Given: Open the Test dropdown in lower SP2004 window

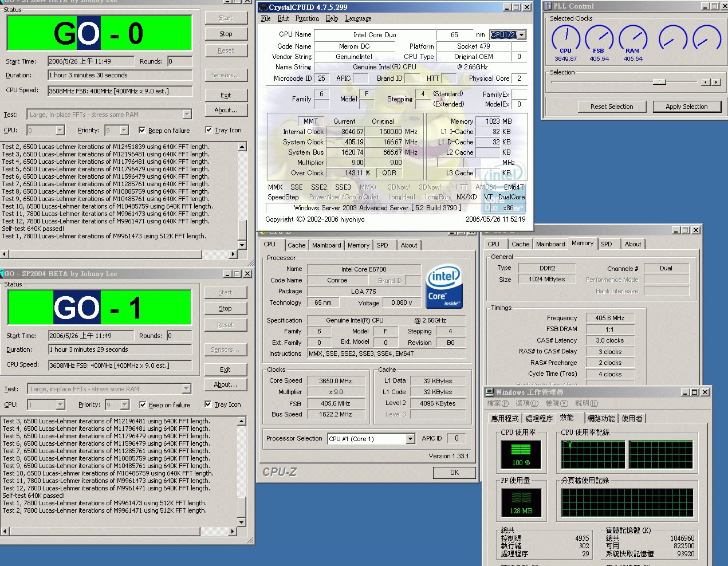Looking at the screenshot, I should click(187, 389).
